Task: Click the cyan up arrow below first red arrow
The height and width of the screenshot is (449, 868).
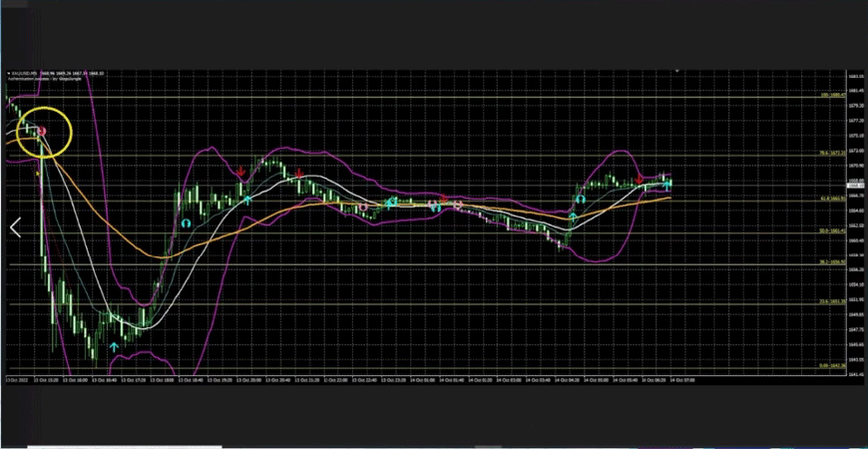Action: (x=246, y=200)
